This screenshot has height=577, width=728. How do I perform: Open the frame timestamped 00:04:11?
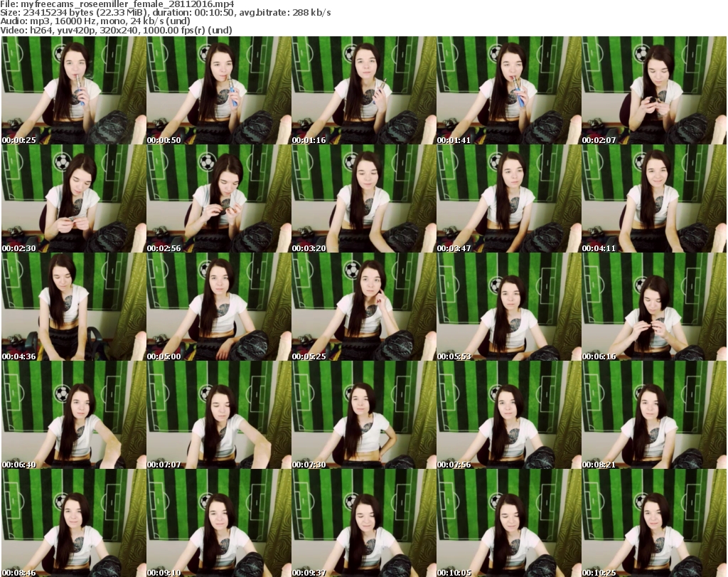tap(654, 198)
